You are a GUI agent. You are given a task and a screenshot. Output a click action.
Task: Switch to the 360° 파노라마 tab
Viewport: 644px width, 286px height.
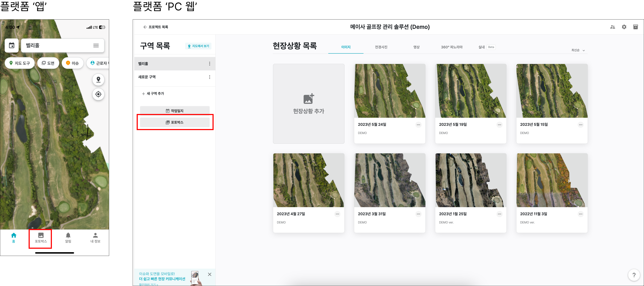click(x=452, y=47)
